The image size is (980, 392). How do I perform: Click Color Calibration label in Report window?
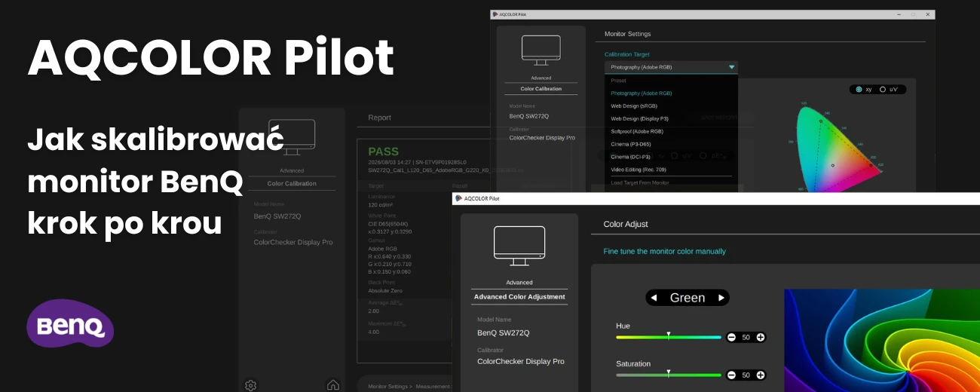(292, 183)
